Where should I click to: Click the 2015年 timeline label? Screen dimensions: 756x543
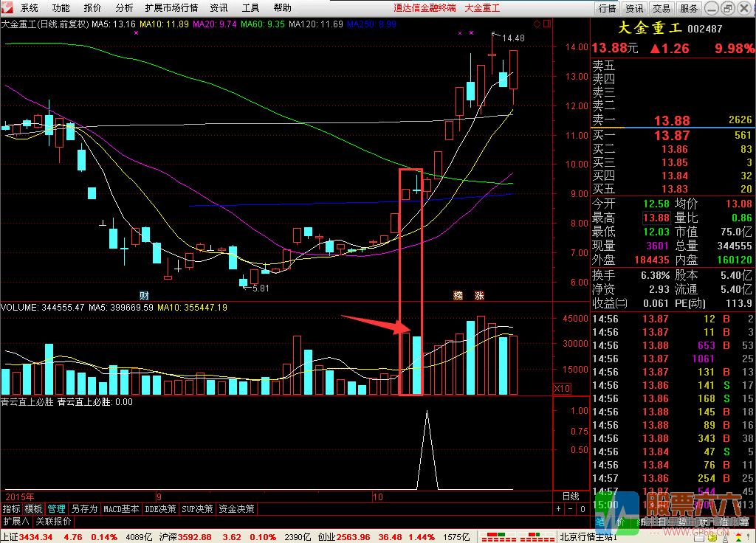(20, 497)
